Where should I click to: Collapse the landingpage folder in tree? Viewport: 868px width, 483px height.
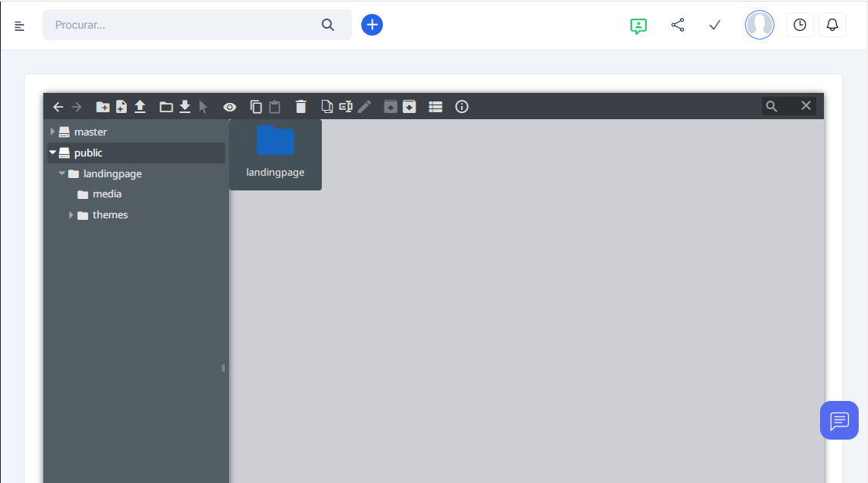click(62, 173)
